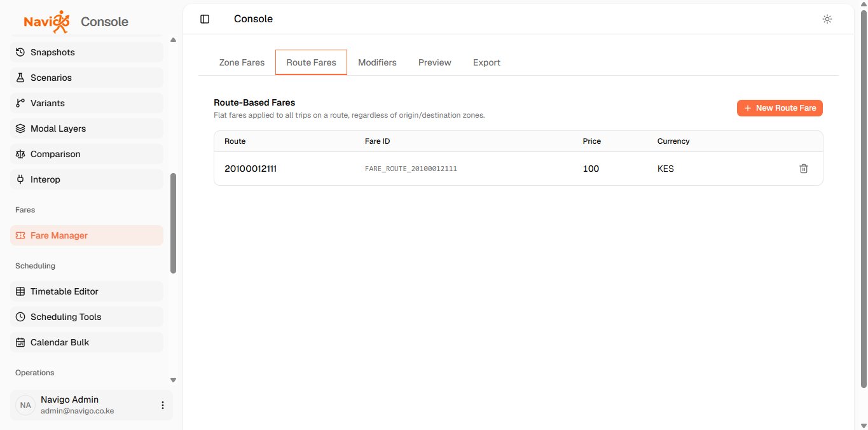Click route number 20100012111
Image resolution: width=868 pixels, height=430 pixels.
tap(251, 169)
